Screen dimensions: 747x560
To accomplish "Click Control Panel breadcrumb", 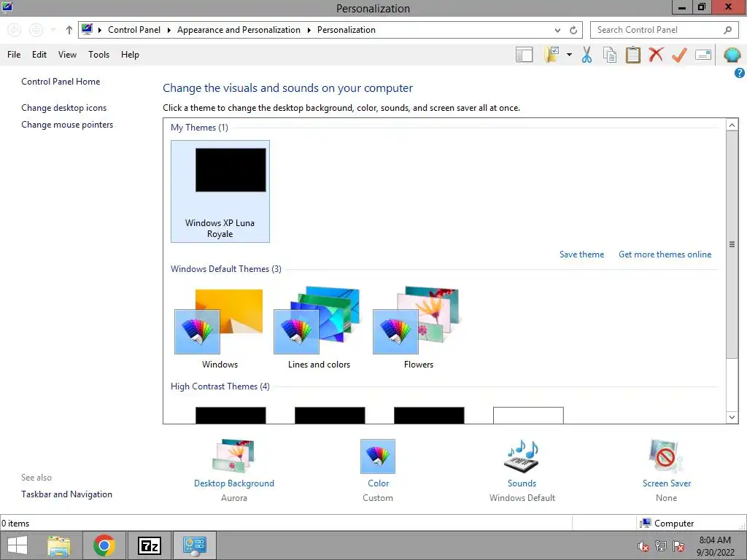I will [134, 29].
